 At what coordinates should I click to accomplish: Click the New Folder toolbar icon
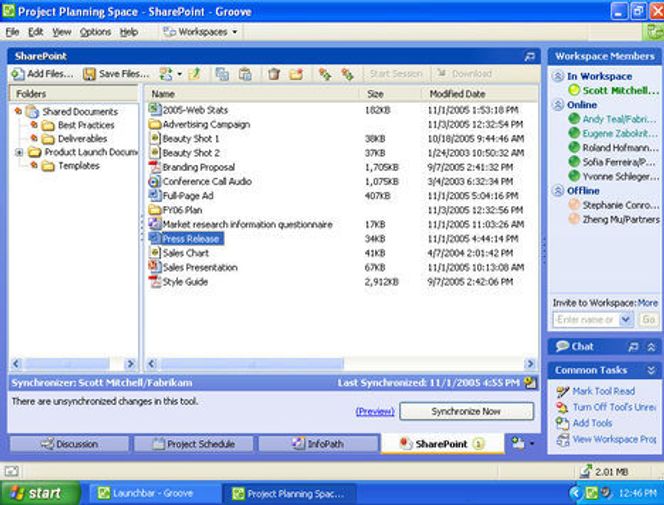296,74
